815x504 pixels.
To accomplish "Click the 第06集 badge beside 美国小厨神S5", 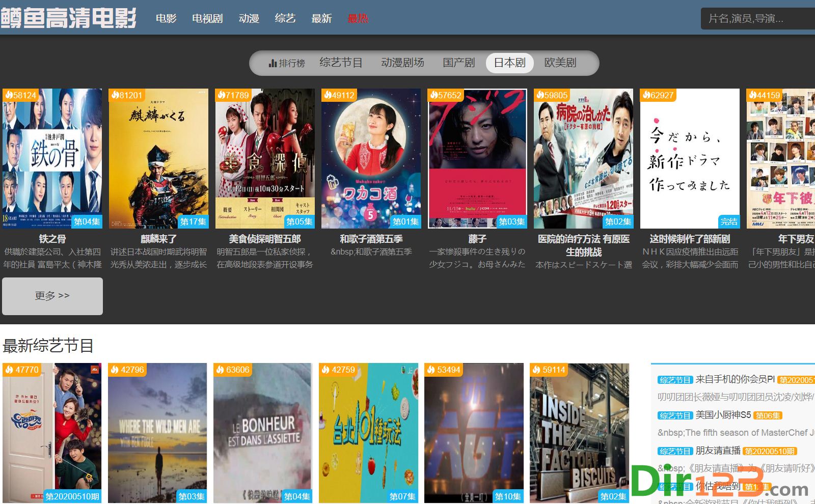I will click(x=768, y=415).
